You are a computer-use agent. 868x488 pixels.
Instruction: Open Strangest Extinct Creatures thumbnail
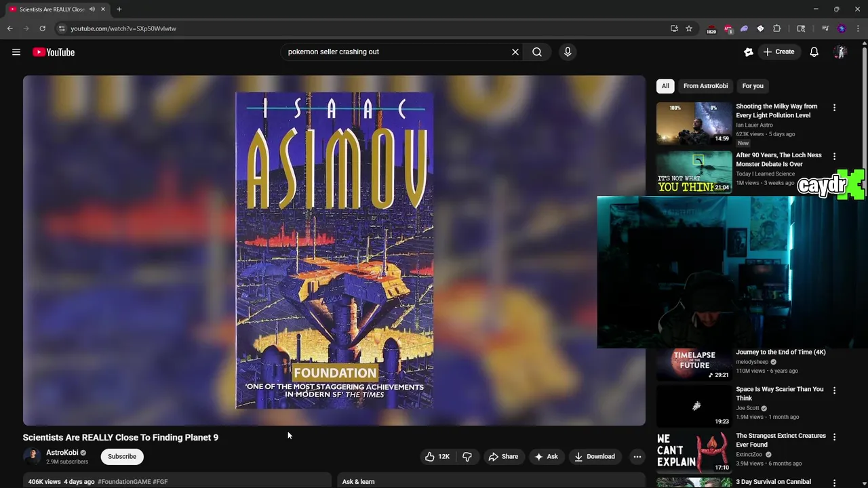coord(694,453)
